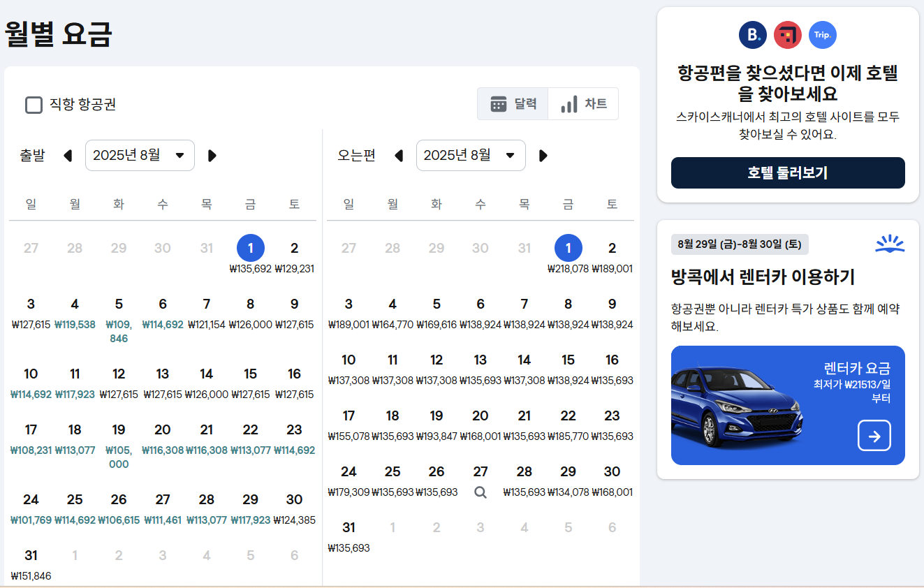Select departure date 26 at ₩106,615
Screen dimensions: 924x588
point(119,509)
